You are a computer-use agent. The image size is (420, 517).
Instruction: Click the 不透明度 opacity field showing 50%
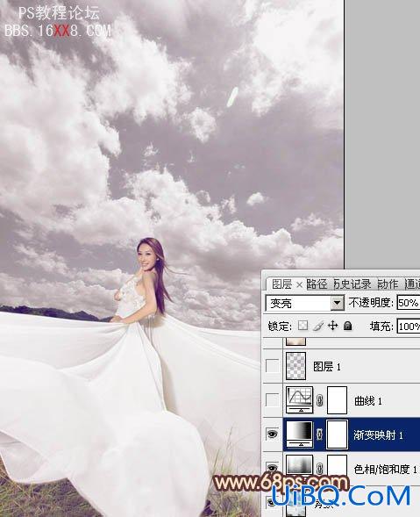click(x=408, y=303)
